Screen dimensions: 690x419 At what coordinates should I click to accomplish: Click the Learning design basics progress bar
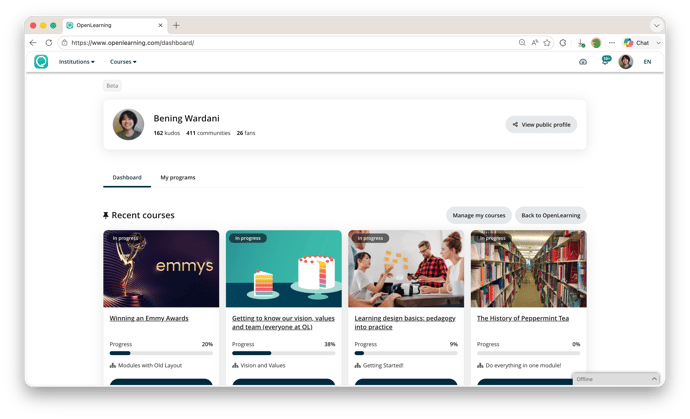click(405, 353)
